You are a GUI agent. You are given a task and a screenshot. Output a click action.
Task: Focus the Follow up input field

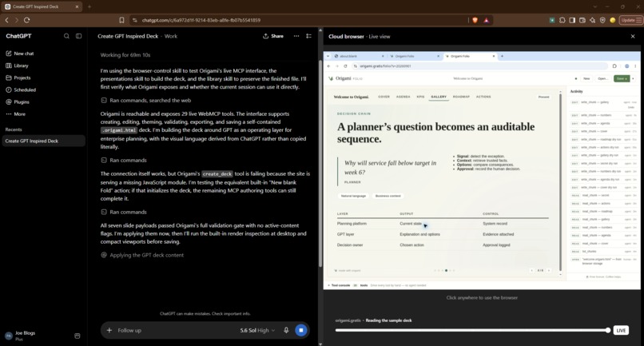173,330
